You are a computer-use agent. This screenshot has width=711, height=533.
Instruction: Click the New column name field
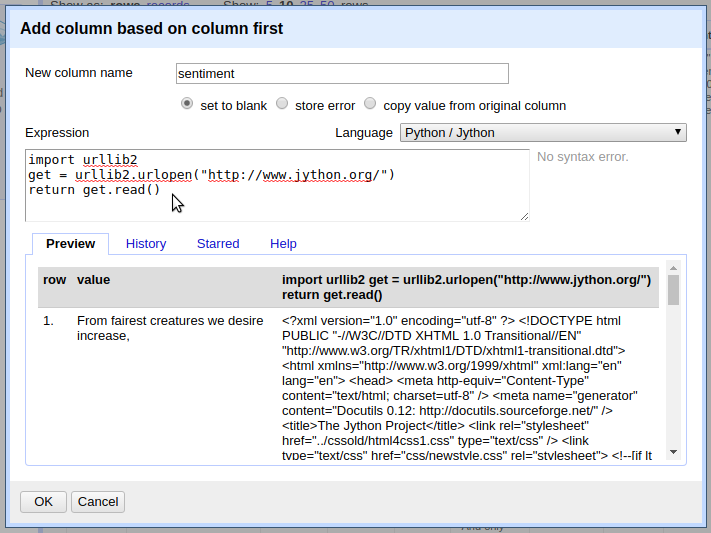pyautogui.click(x=341, y=73)
